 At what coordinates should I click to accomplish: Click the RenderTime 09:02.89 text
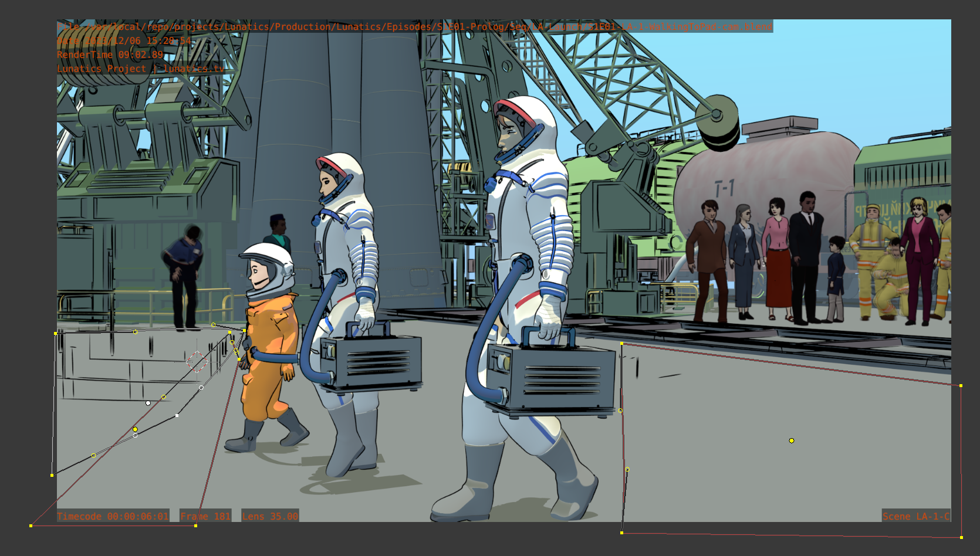click(x=110, y=55)
